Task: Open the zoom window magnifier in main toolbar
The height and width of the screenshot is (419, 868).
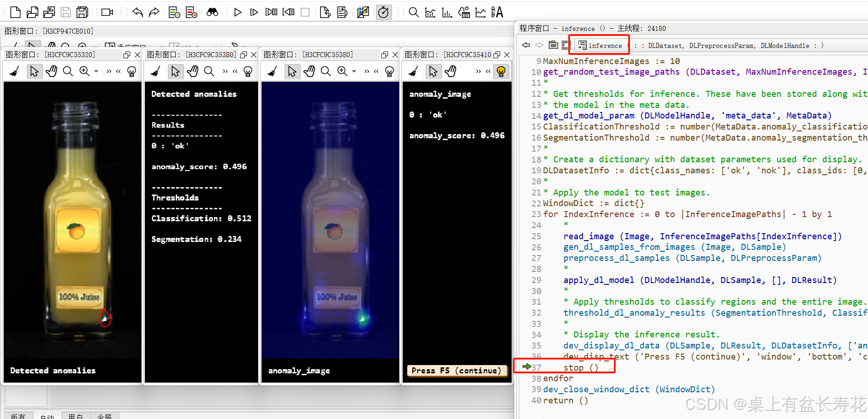Action: point(414,12)
